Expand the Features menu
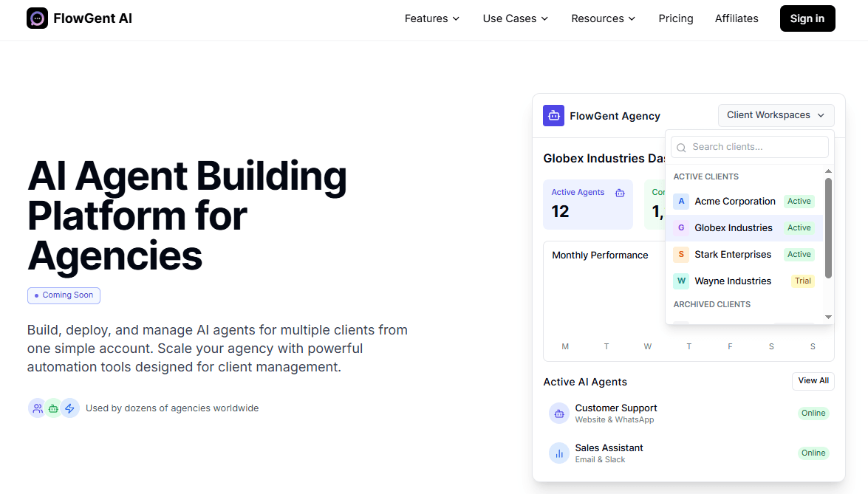This screenshot has width=868, height=494. pyautogui.click(x=431, y=18)
